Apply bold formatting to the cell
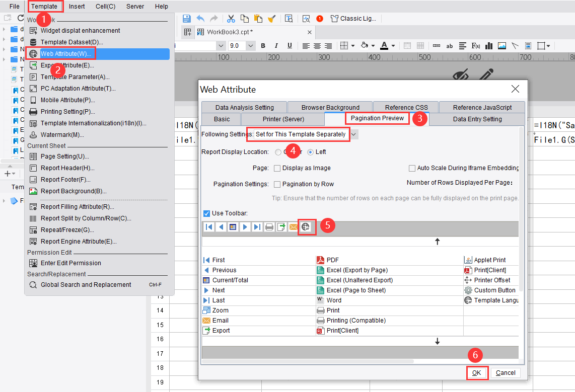575x392 pixels. tap(262, 45)
